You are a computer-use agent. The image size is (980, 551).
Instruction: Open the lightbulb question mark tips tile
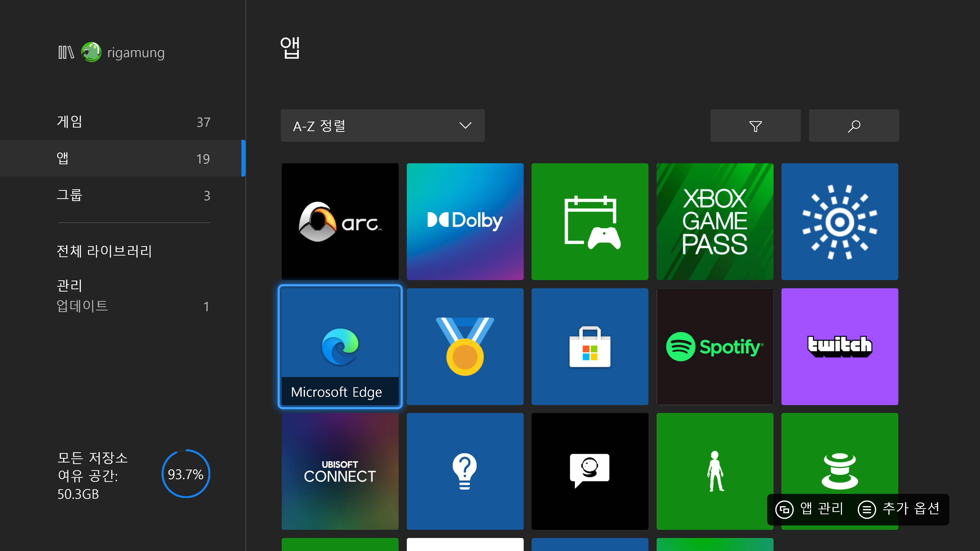pos(465,471)
